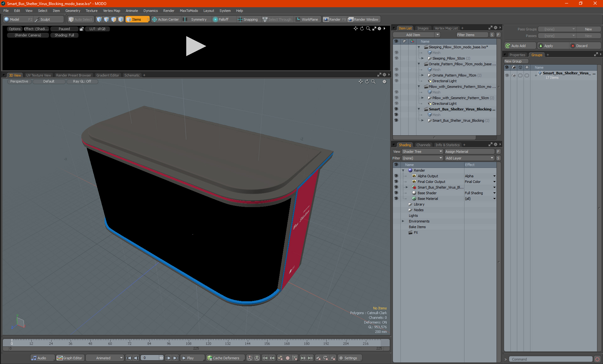
Task: Click Assign Material
Action: pos(470,152)
